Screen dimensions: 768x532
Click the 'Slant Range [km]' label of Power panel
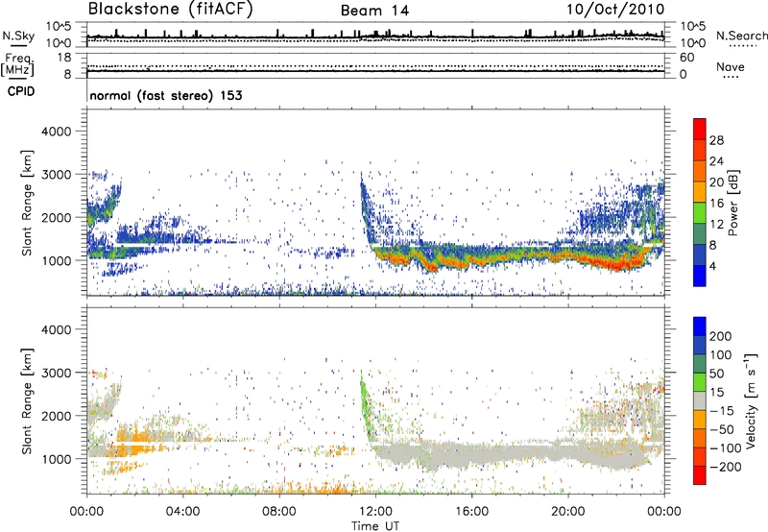click(x=27, y=203)
